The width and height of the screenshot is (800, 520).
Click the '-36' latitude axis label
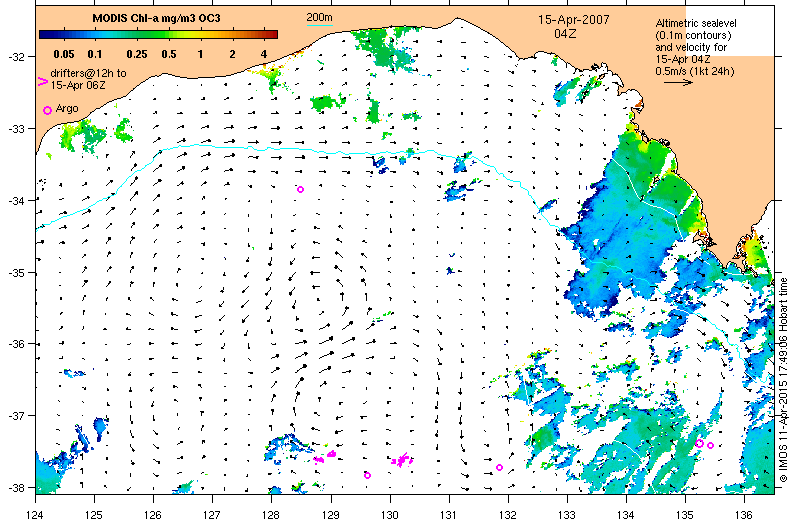[16, 344]
